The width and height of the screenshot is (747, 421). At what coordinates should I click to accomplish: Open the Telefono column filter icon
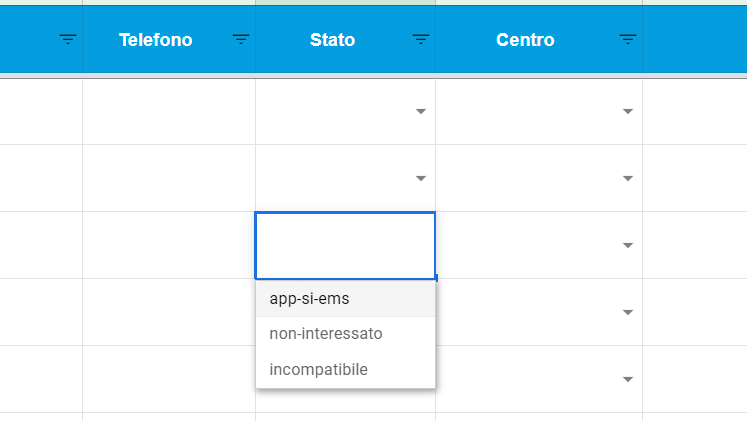click(241, 39)
